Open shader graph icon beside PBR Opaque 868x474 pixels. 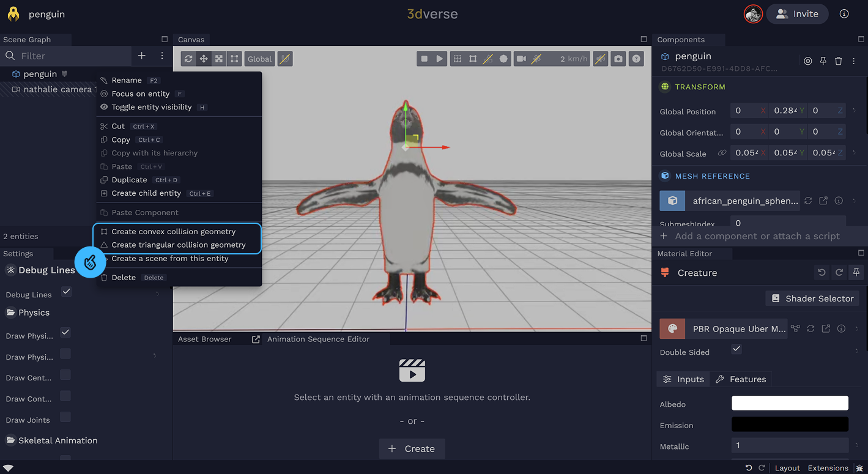coord(795,328)
